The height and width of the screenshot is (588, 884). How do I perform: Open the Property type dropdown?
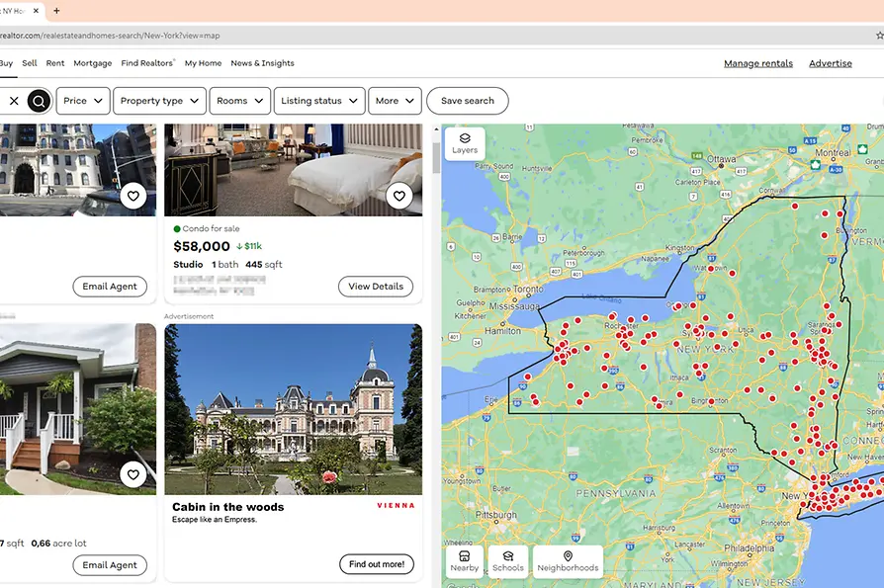pos(159,101)
